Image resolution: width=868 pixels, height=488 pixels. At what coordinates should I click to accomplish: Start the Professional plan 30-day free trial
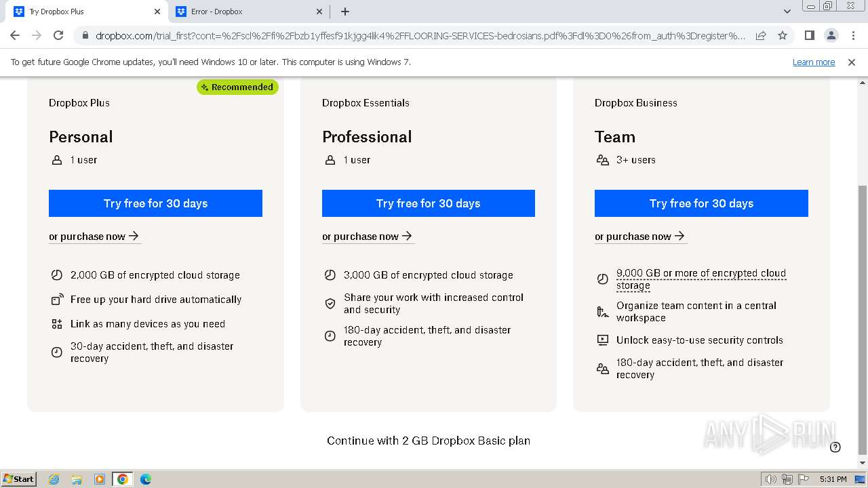pyautogui.click(x=429, y=203)
